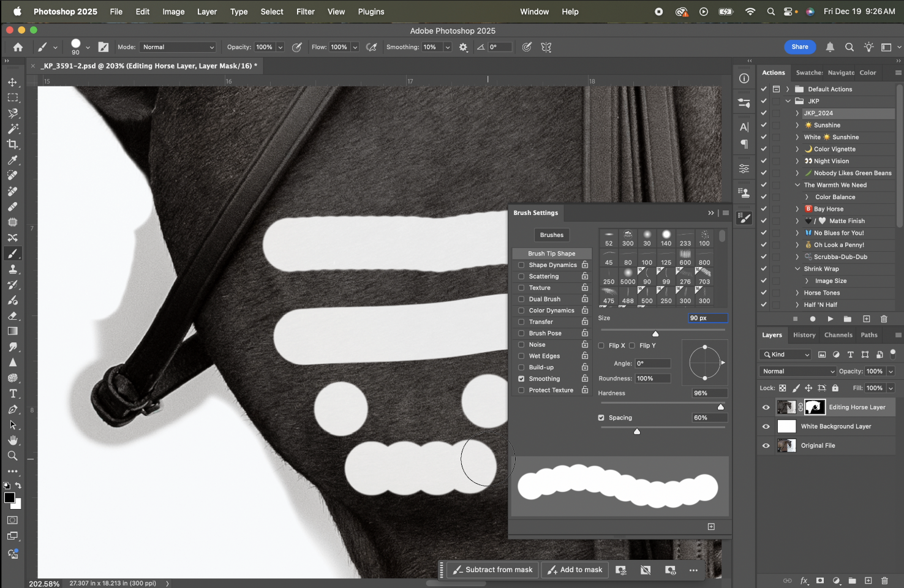Select the Type tool in toolbar
This screenshot has width=904, height=588.
(12, 394)
